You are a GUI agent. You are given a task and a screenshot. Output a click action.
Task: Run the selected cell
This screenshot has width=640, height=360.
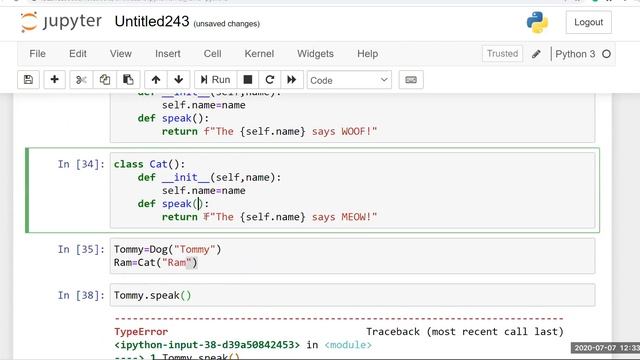(215, 80)
